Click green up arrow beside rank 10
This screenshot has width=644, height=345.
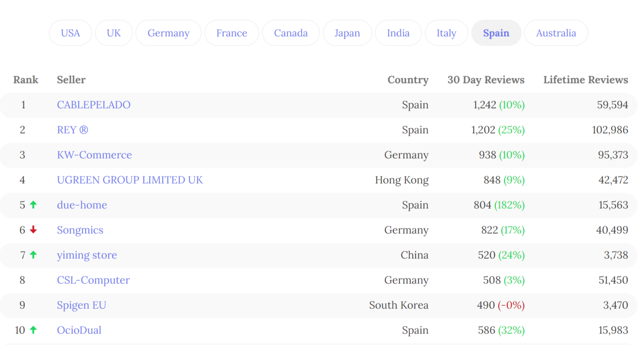click(x=33, y=330)
